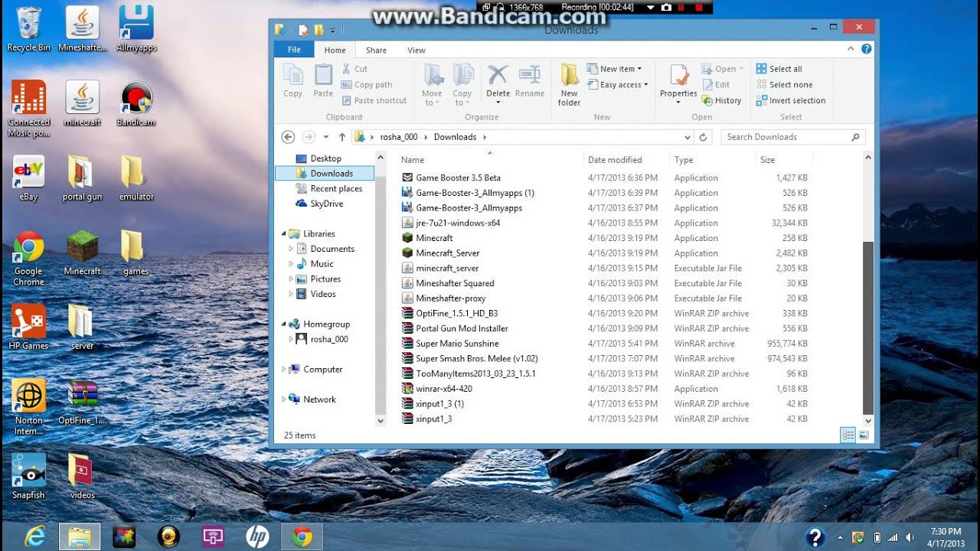Click Paste shortcut in the ribbon
The width and height of the screenshot is (980, 551).
374,100
